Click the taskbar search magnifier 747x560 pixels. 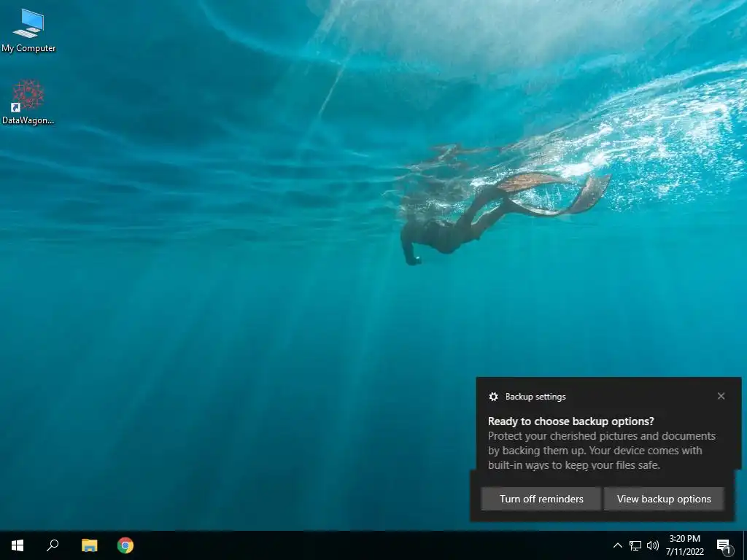coord(53,545)
